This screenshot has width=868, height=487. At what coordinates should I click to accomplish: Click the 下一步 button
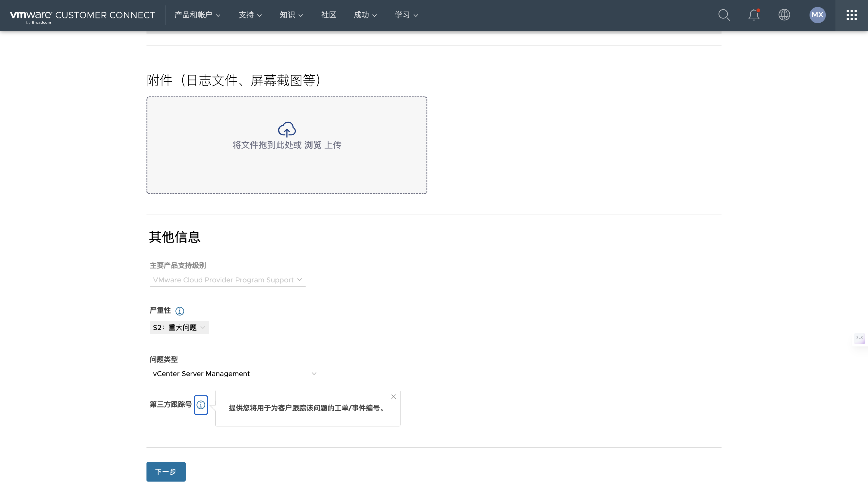(166, 472)
